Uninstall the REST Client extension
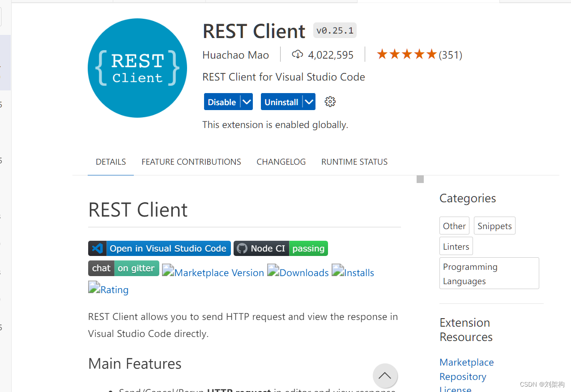The width and height of the screenshot is (571, 392). (x=281, y=102)
